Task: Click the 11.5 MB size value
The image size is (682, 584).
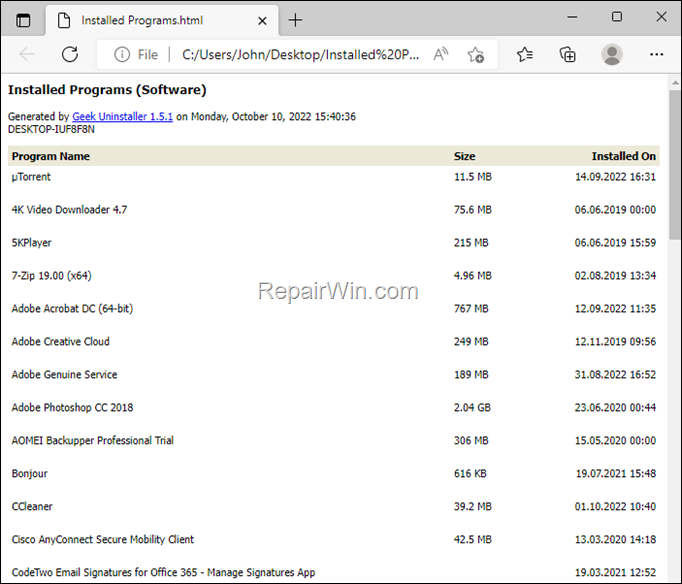Action: pyautogui.click(x=473, y=177)
